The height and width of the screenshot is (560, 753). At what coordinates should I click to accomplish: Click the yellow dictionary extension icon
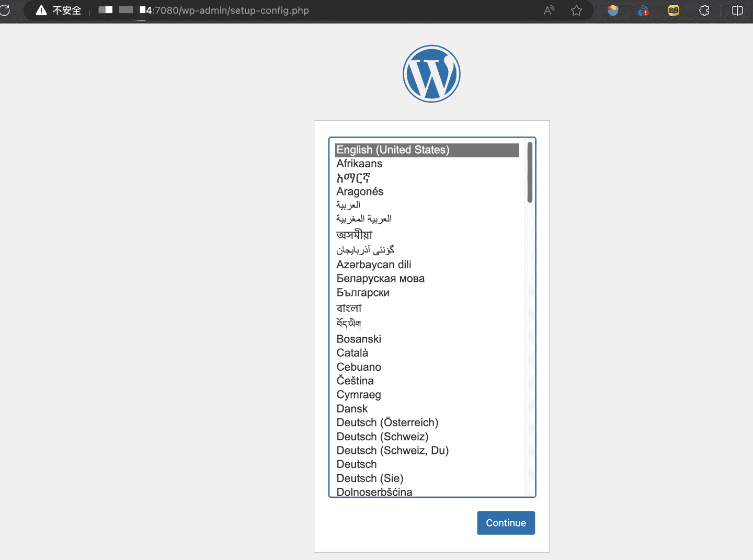tap(674, 10)
